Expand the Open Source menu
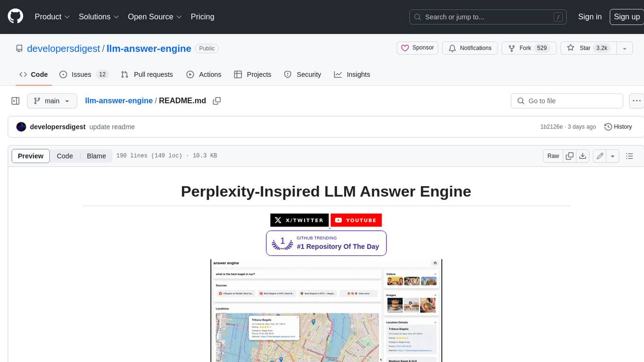The height and width of the screenshot is (362, 644). click(155, 17)
